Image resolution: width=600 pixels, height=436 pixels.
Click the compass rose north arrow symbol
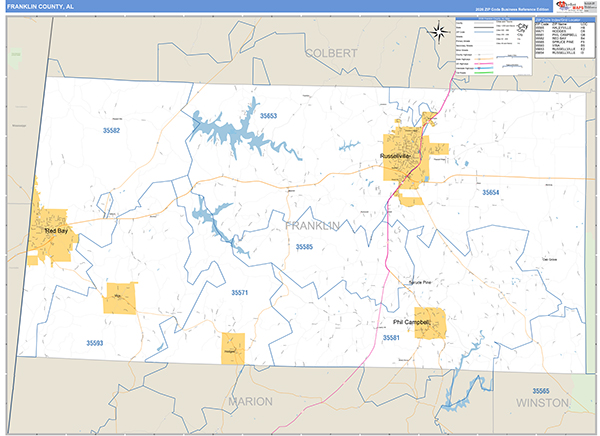439,32
